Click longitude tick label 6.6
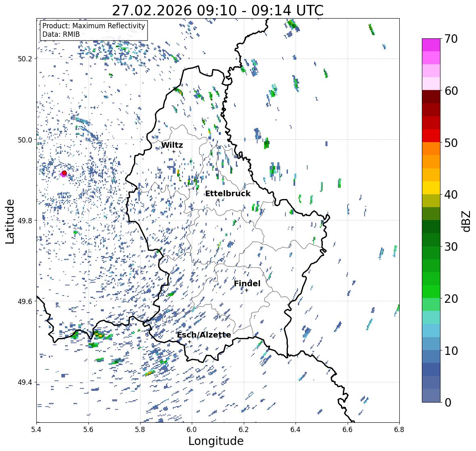The height and width of the screenshot is (451, 476). [x=348, y=430]
